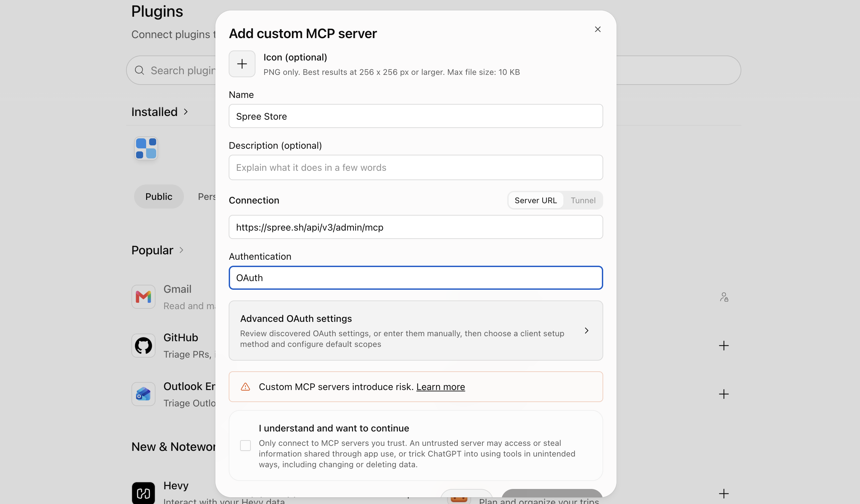Image resolution: width=860 pixels, height=504 pixels.
Task: Open the Hevy plugin icon
Action: coord(143,493)
